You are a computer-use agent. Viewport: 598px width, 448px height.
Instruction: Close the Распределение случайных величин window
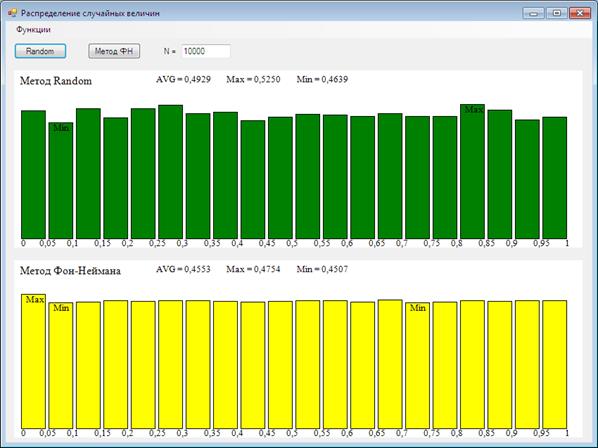click(580, 13)
